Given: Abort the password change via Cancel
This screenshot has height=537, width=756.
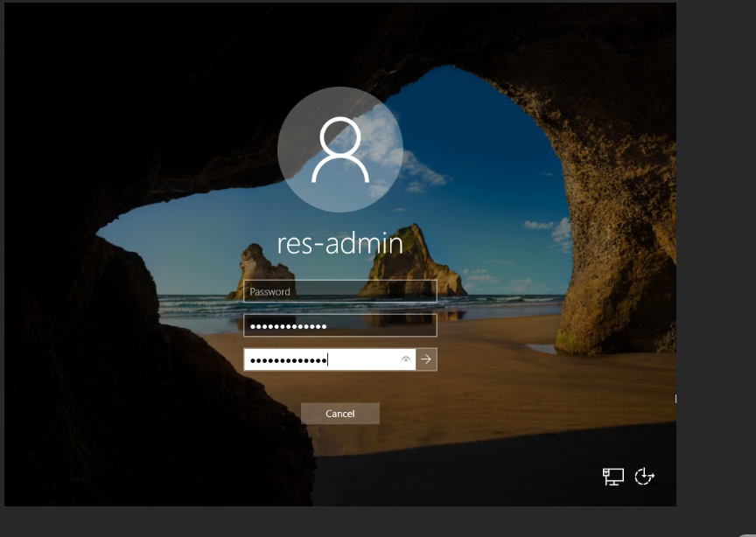Looking at the screenshot, I should 340,414.
